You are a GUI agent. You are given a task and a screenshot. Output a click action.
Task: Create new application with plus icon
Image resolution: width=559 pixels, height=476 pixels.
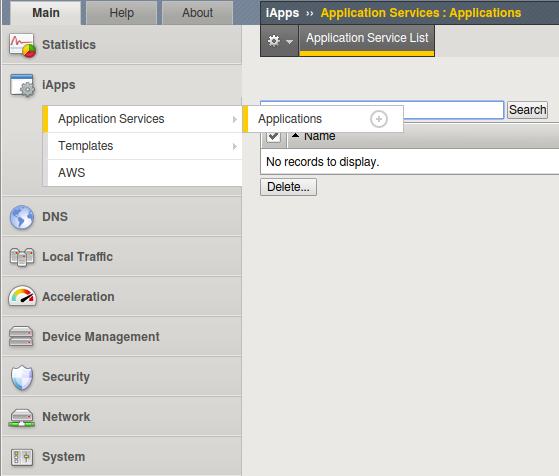(379, 119)
